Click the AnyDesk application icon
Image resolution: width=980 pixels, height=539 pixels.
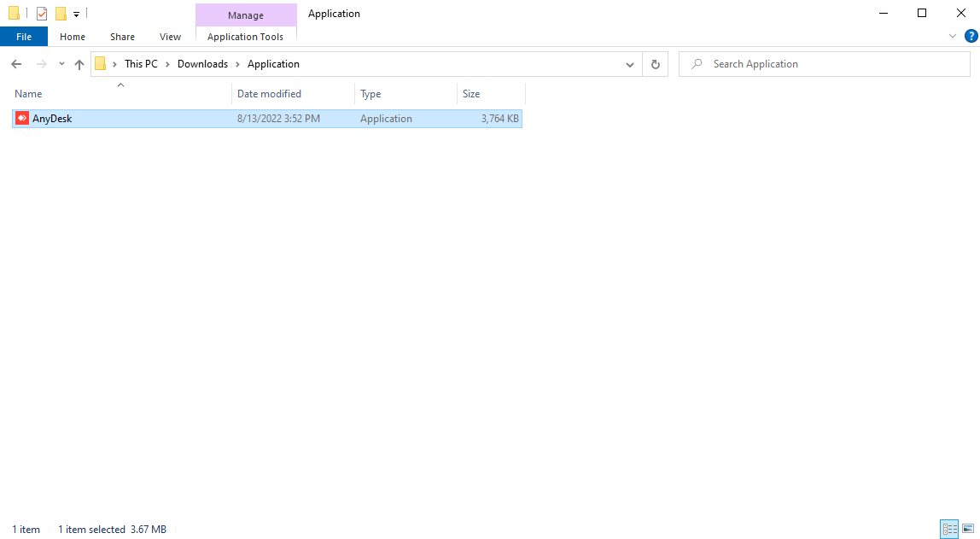click(22, 118)
